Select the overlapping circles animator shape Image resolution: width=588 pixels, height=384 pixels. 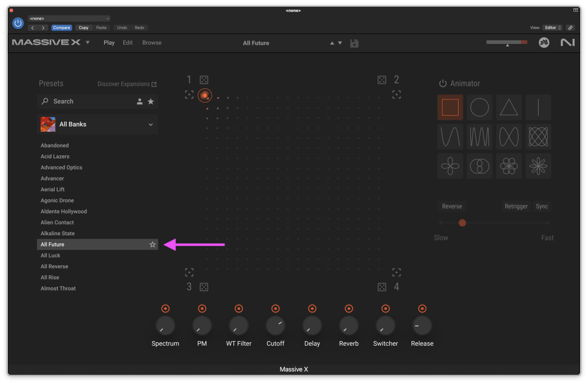(x=479, y=166)
